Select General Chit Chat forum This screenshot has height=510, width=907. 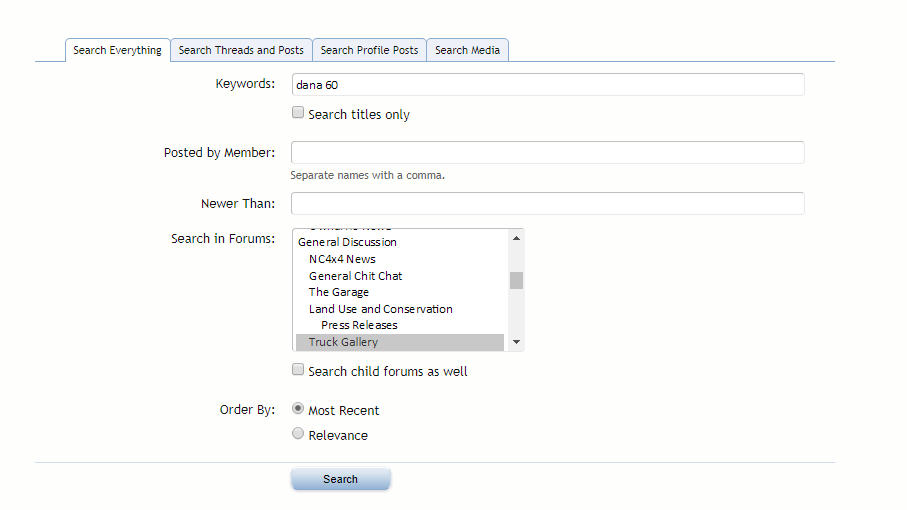[x=355, y=276]
